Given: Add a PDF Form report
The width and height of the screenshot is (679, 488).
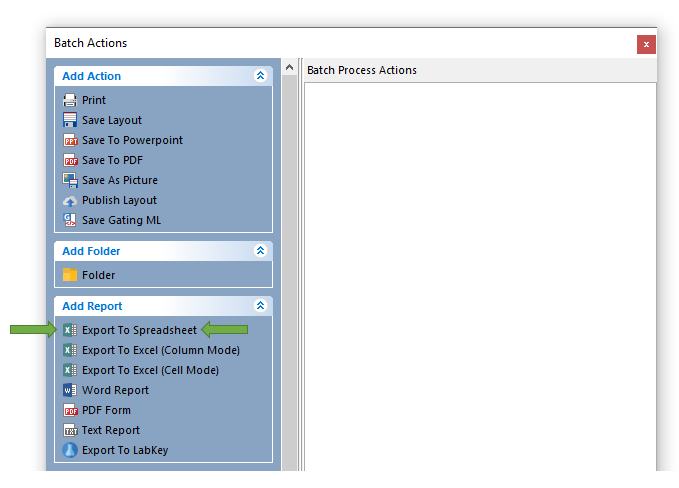Looking at the screenshot, I should pos(106,410).
